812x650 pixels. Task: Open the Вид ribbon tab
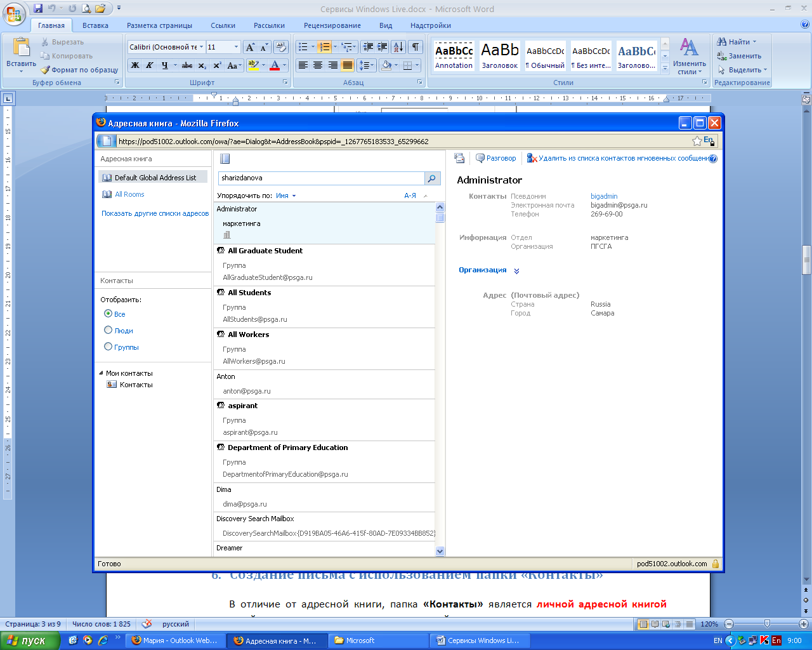tap(386, 25)
